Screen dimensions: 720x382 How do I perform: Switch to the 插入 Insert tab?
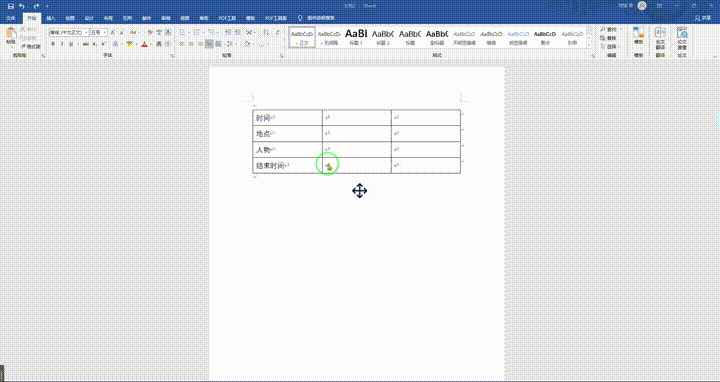coord(51,18)
